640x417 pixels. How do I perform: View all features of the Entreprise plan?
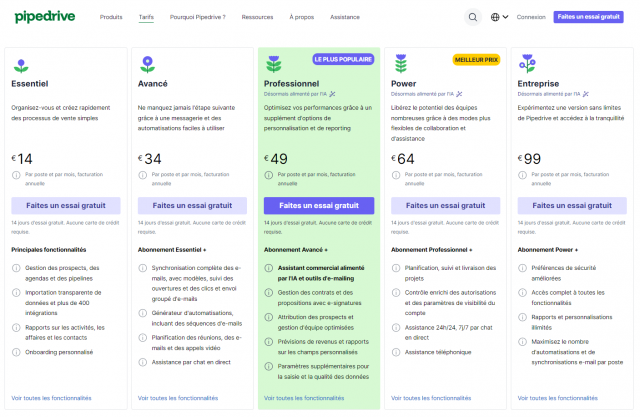tap(558, 398)
